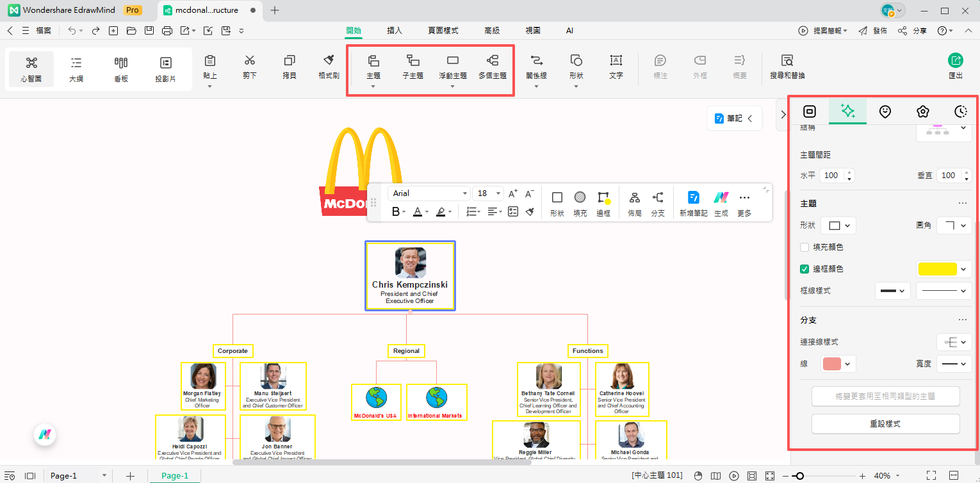The height and width of the screenshot is (483, 980).
Task: Open the Arial font family dropdown
Action: tap(429, 193)
